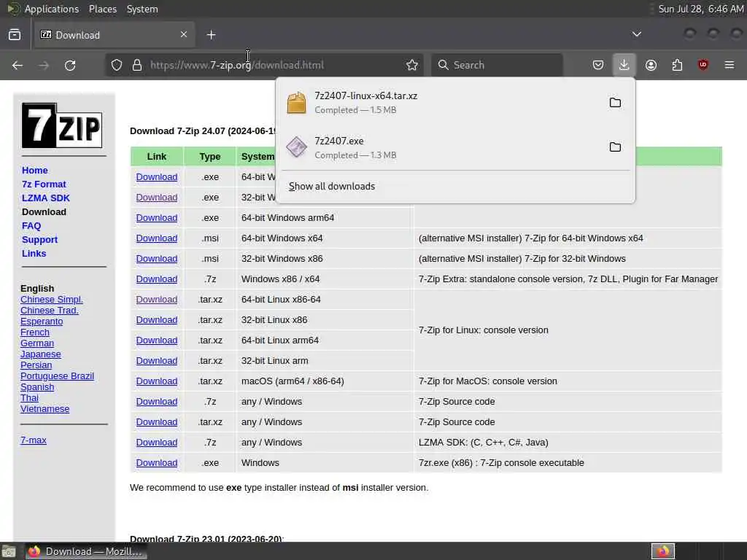Switch language to Thai
Image resolution: width=747 pixels, height=560 pixels.
(29, 398)
